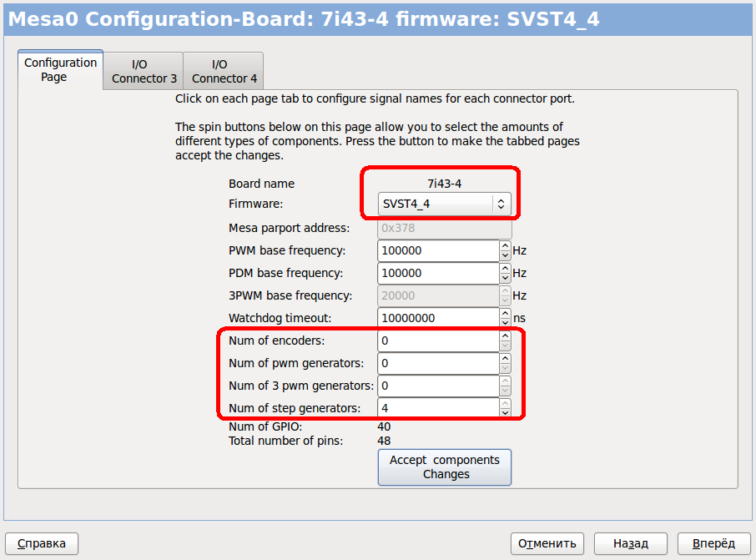Switch to I/O Connector 3 tab
756x560 pixels.
click(144, 72)
